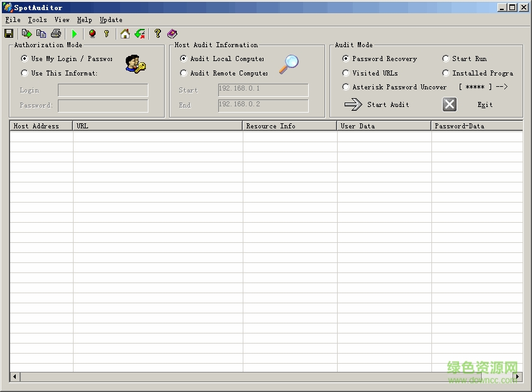532x392 pixels.
Task: Click the magnifying glass in Host Audit Information
Action: pyautogui.click(x=290, y=64)
